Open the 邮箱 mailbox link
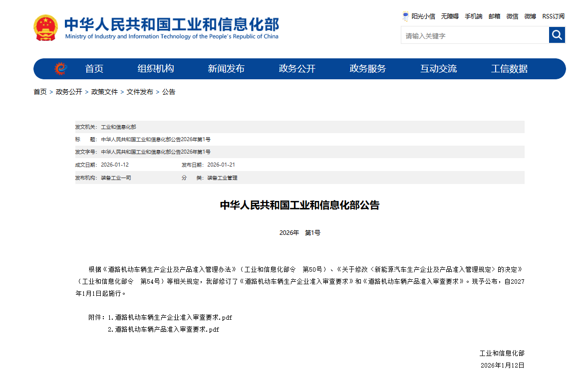 [494, 16]
